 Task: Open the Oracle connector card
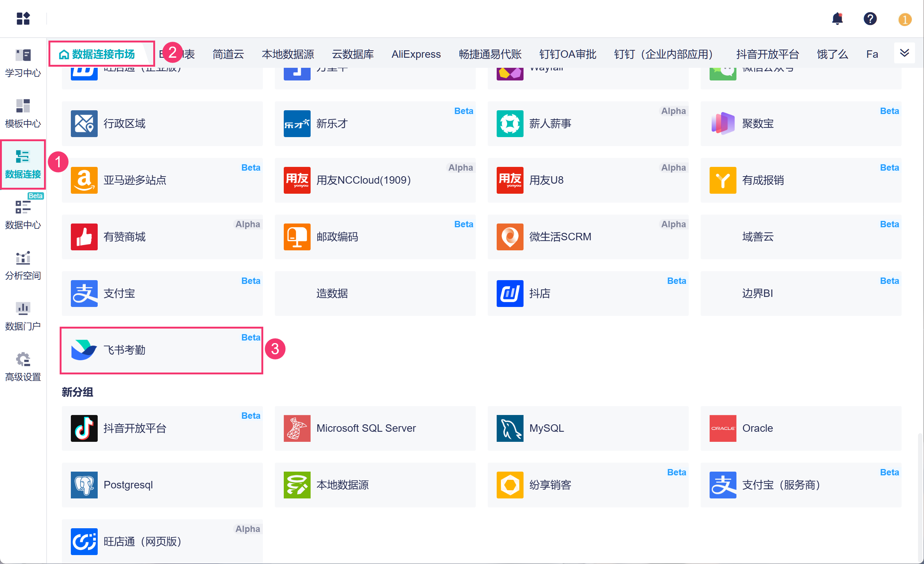(800, 428)
